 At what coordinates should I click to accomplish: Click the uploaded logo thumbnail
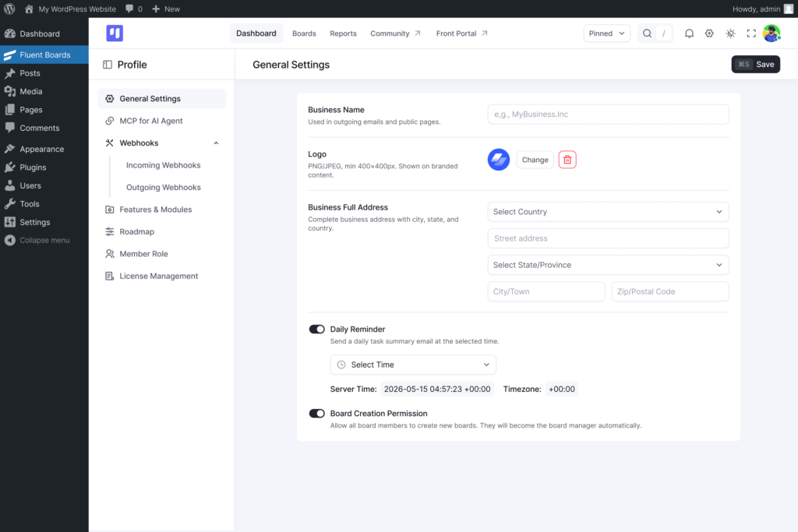[498, 160]
